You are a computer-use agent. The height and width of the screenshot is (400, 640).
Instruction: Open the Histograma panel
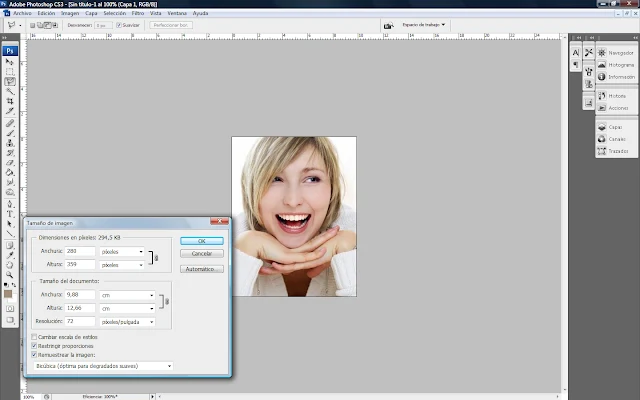click(x=616, y=65)
